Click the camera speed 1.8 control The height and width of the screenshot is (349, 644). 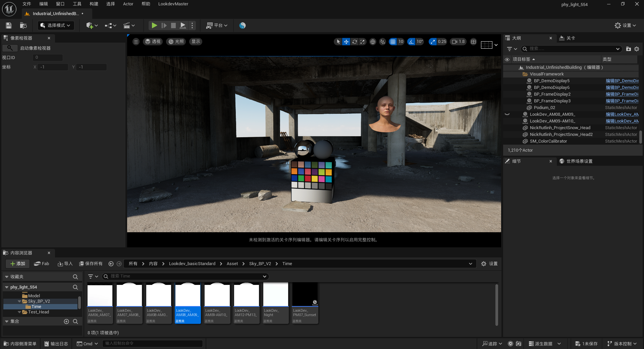(458, 42)
